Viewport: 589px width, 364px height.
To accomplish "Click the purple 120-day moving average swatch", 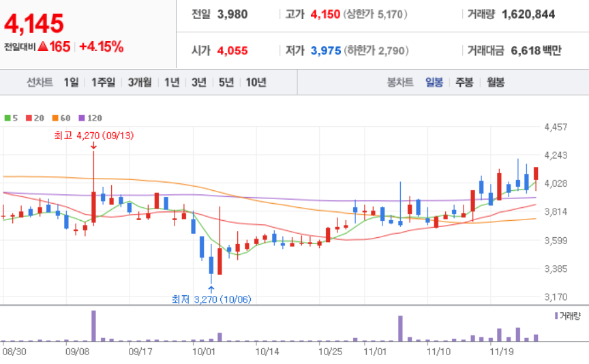I will point(82,118).
